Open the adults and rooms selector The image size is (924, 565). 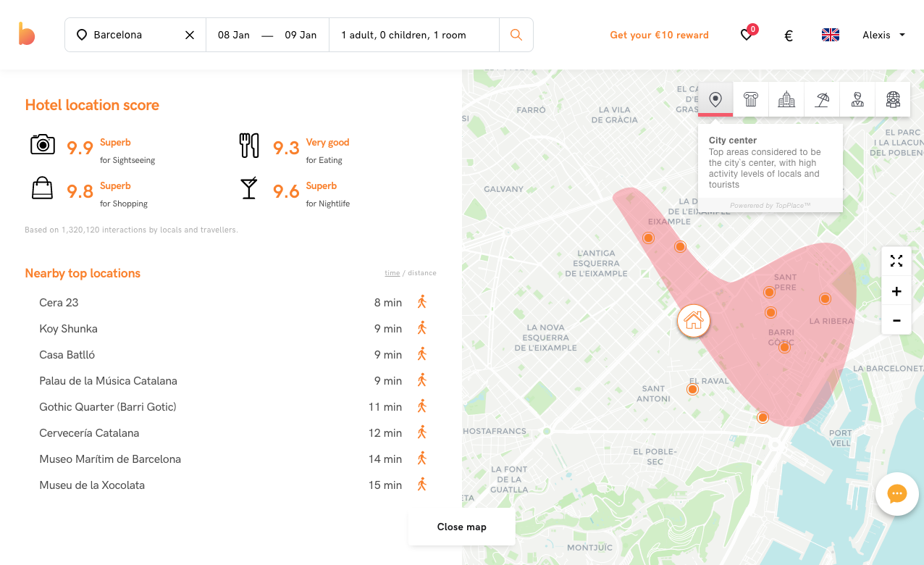tap(404, 34)
